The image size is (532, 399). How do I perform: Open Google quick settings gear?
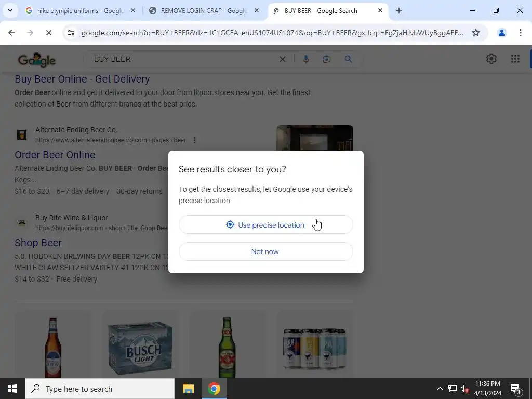(491, 59)
